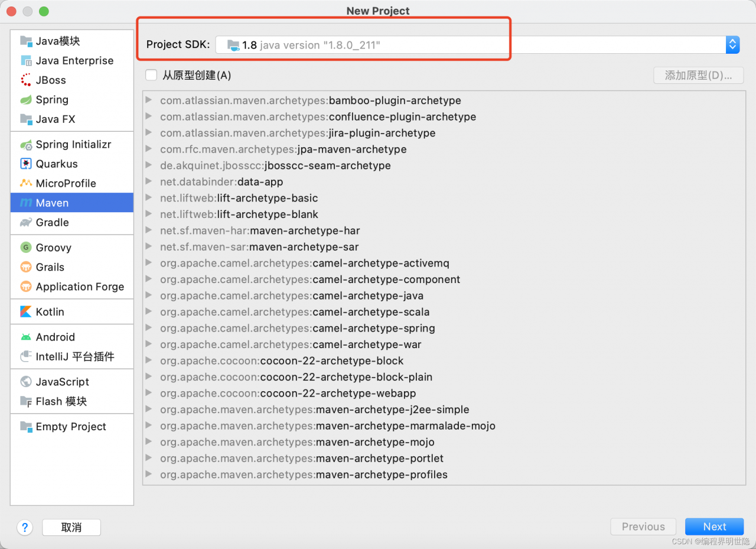
Task: Expand maven-archetype-har entry
Action: 149,230
